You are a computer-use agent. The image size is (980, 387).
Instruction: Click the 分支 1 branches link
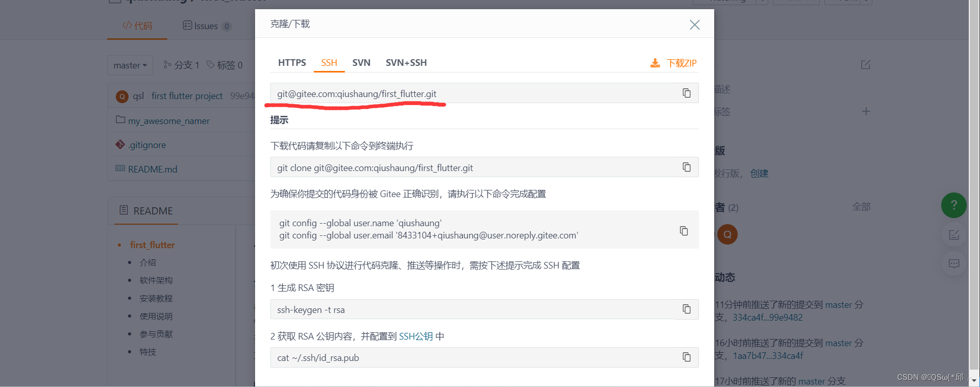[181, 65]
